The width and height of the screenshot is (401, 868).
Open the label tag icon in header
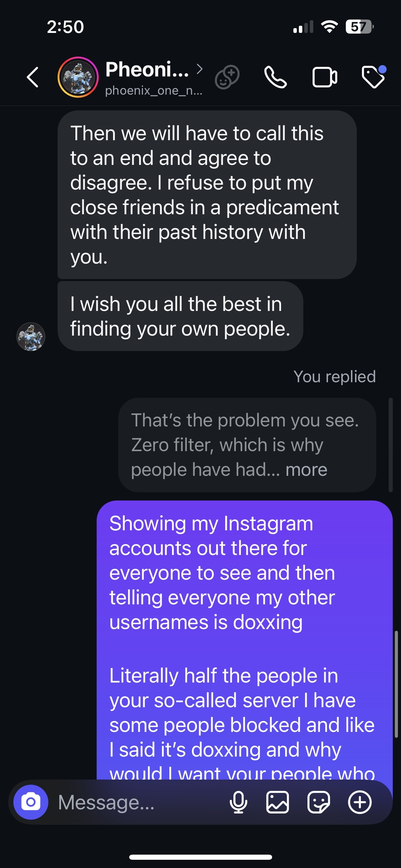(373, 77)
